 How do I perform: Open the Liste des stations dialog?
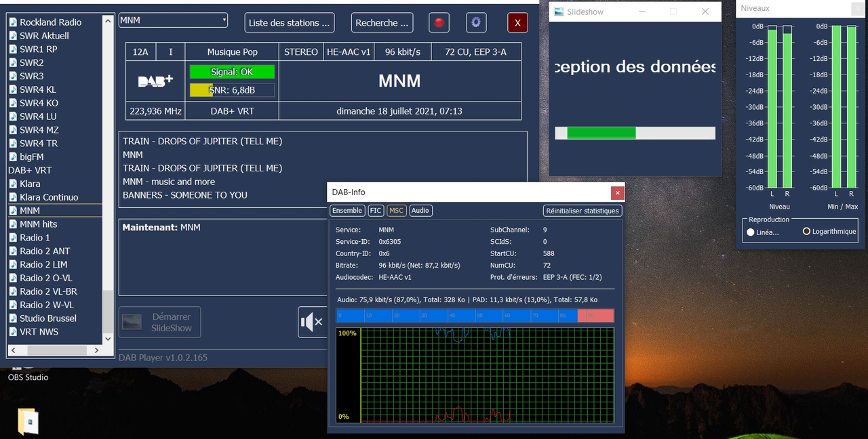click(290, 22)
